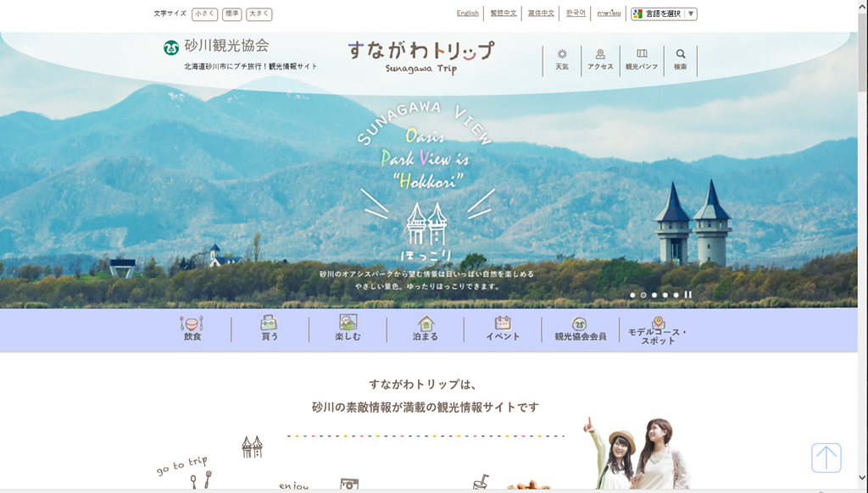Switch site language to English
The width and height of the screenshot is (868, 493).
(x=467, y=14)
